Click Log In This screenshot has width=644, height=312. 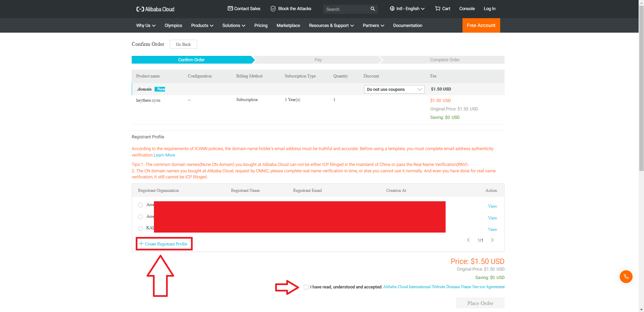[489, 9]
